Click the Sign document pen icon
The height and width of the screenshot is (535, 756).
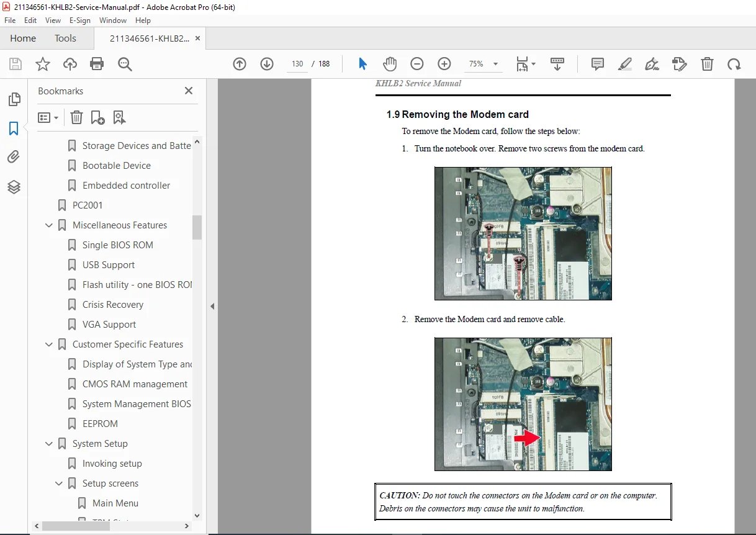652,64
